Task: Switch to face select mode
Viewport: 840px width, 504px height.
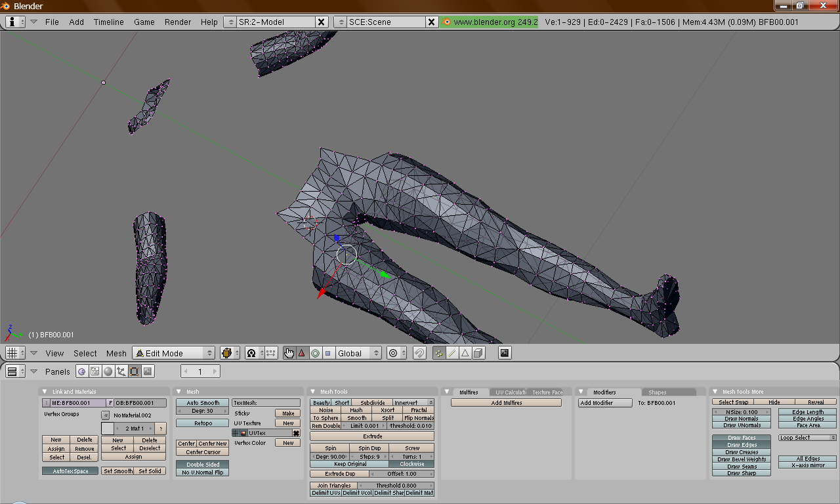Action: 465,353
